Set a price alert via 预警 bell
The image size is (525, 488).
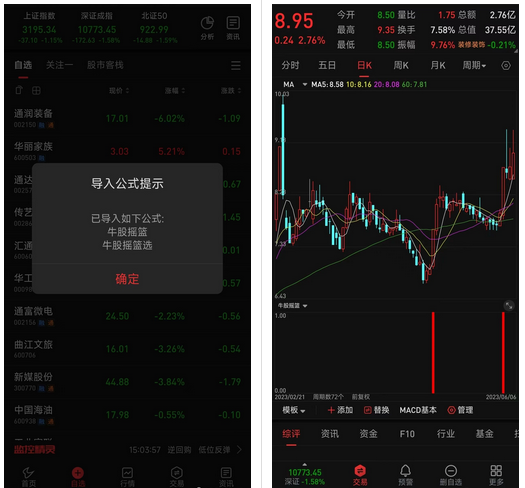[405, 475]
